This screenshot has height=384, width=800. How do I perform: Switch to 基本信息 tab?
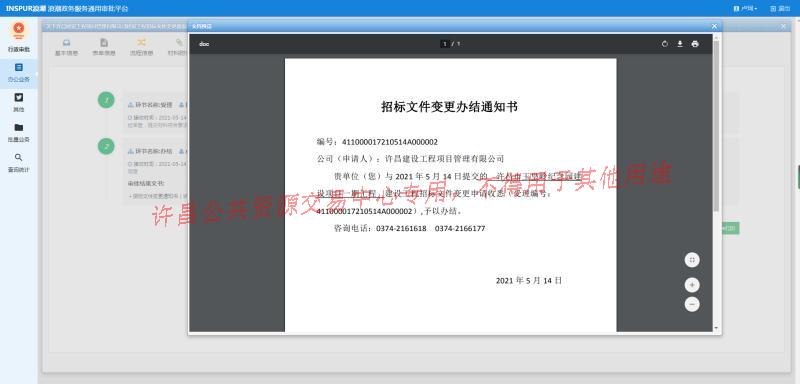tap(66, 46)
